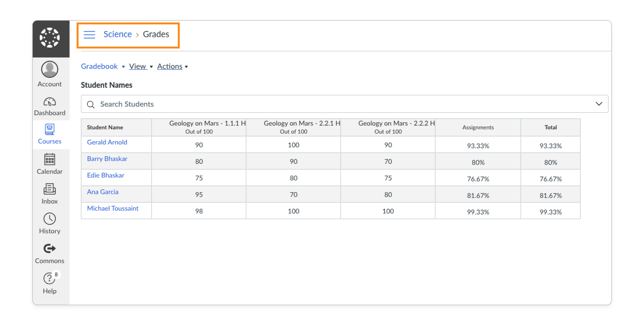Go to the Dashboard icon

pos(50,102)
